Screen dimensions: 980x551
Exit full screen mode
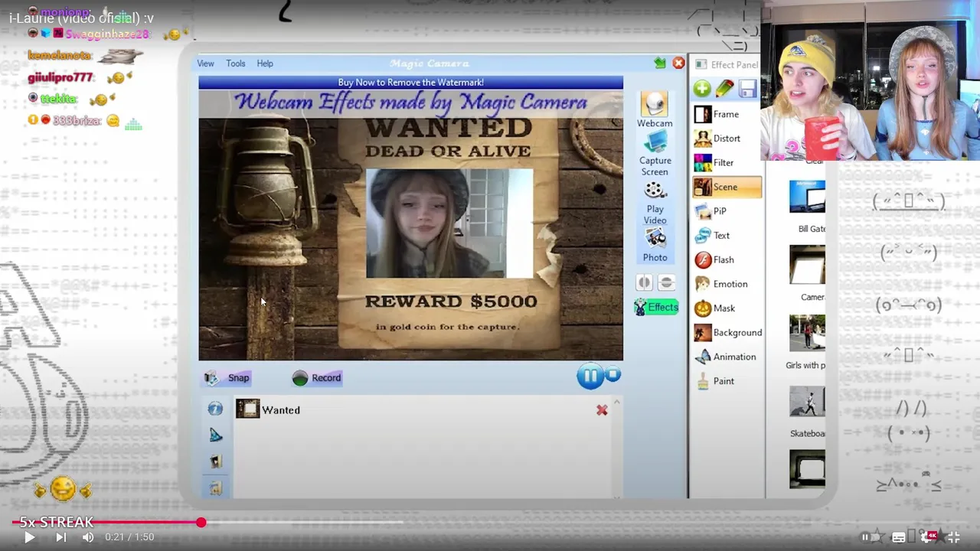(x=954, y=537)
